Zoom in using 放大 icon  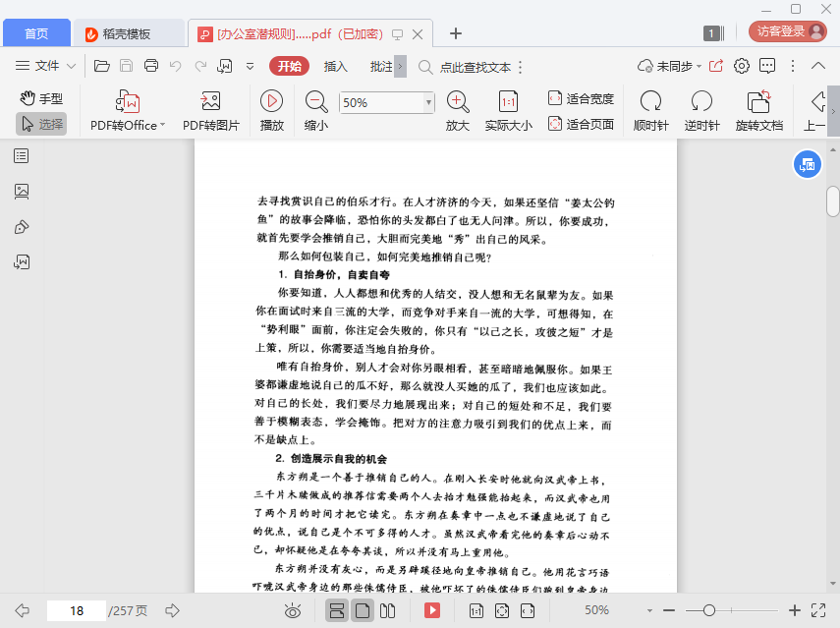pyautogui.click(x=458, y=111)
